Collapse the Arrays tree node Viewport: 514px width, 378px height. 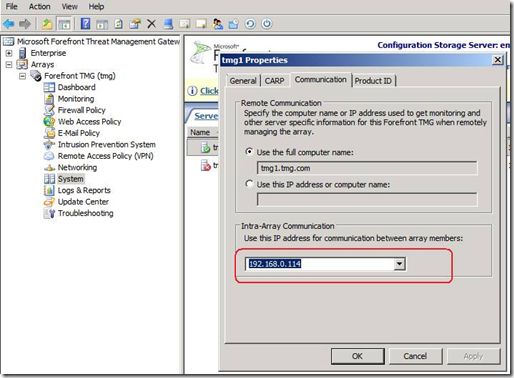(x=9, y=64)
